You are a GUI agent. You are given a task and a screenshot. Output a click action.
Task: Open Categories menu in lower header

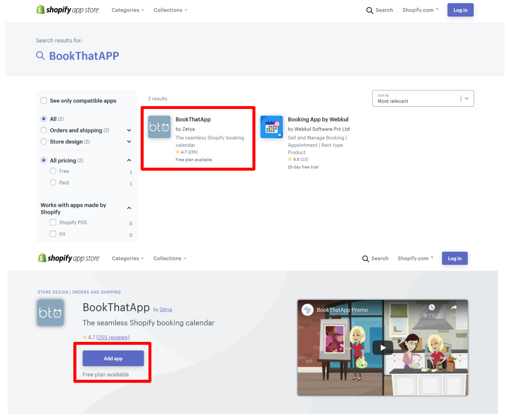pyautogui.click(x=128, y=258)
